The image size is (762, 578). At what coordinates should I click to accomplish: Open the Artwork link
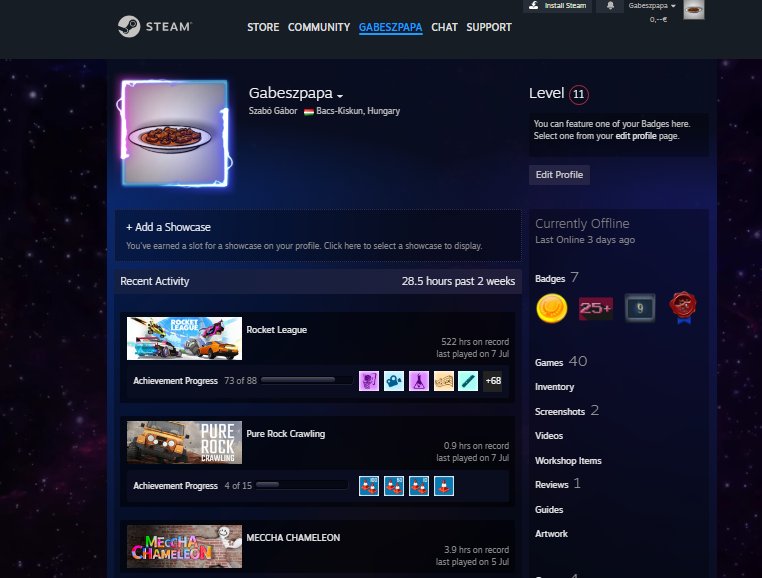click(551, 534)
